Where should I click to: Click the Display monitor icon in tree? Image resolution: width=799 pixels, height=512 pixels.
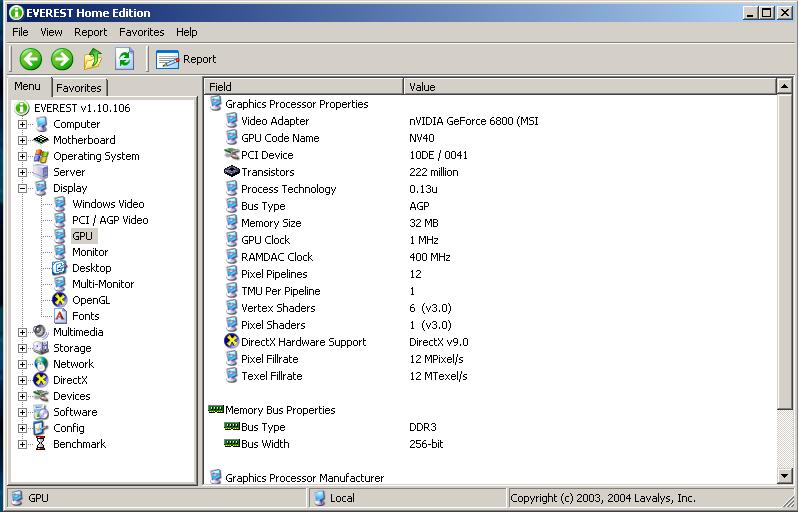(41, 188)
